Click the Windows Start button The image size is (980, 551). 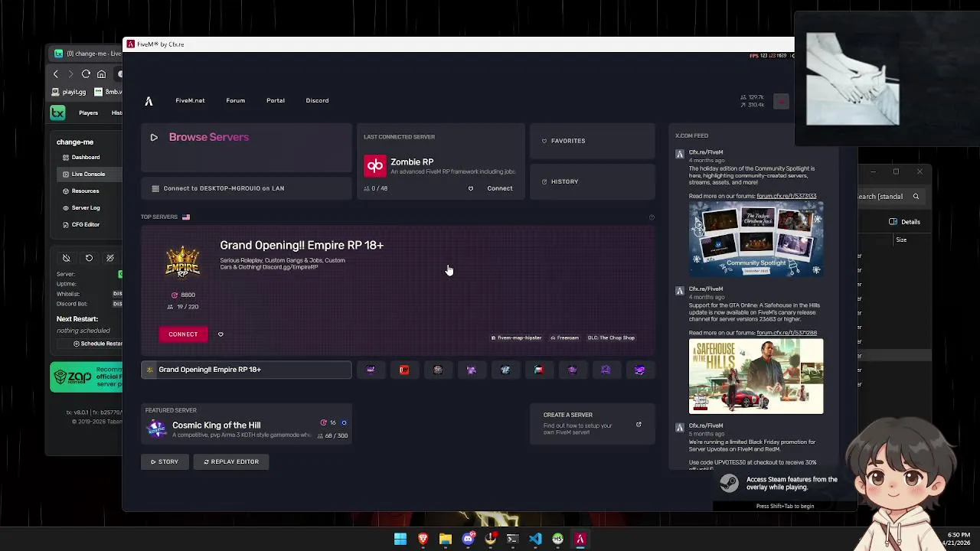click(x=400, y=539)
